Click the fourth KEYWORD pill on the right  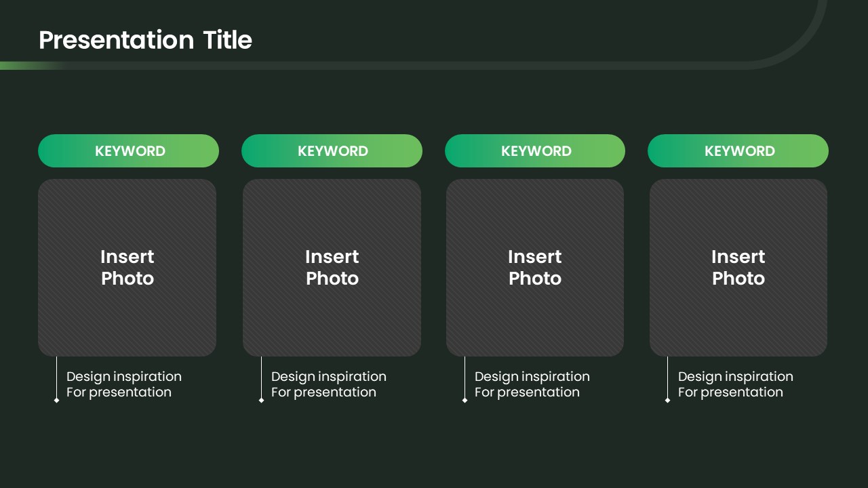tap(738, 150)
